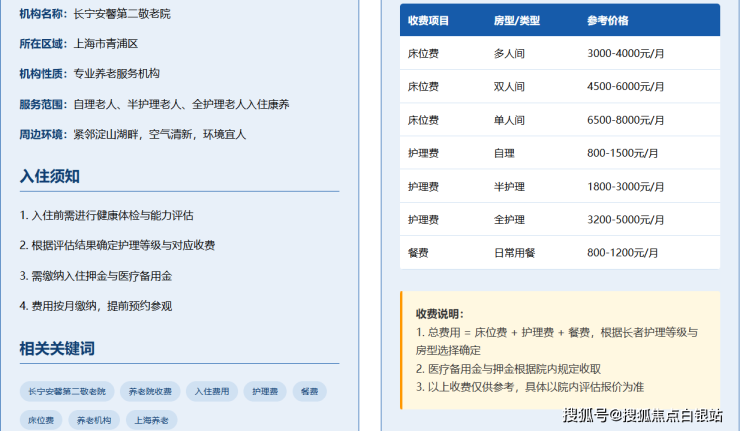This screenshot has width=740, height=431.
Task: Select the 半护理 care type cell
Action: click(x=509, y=187)
